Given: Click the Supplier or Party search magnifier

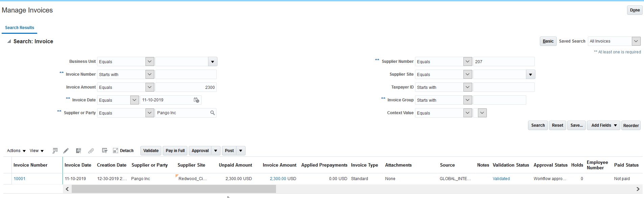Looking at the screenshot, I should click(212, 113).
